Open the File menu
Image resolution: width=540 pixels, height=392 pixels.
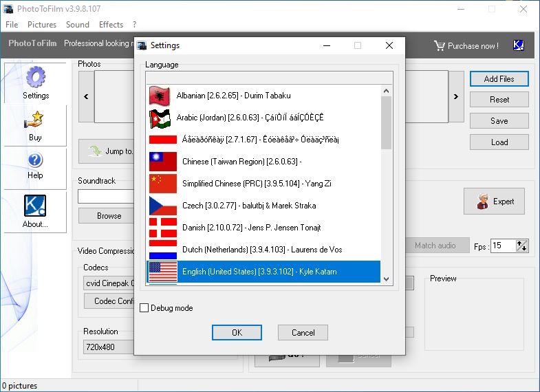pyautogui.click(x=12, y=25)
